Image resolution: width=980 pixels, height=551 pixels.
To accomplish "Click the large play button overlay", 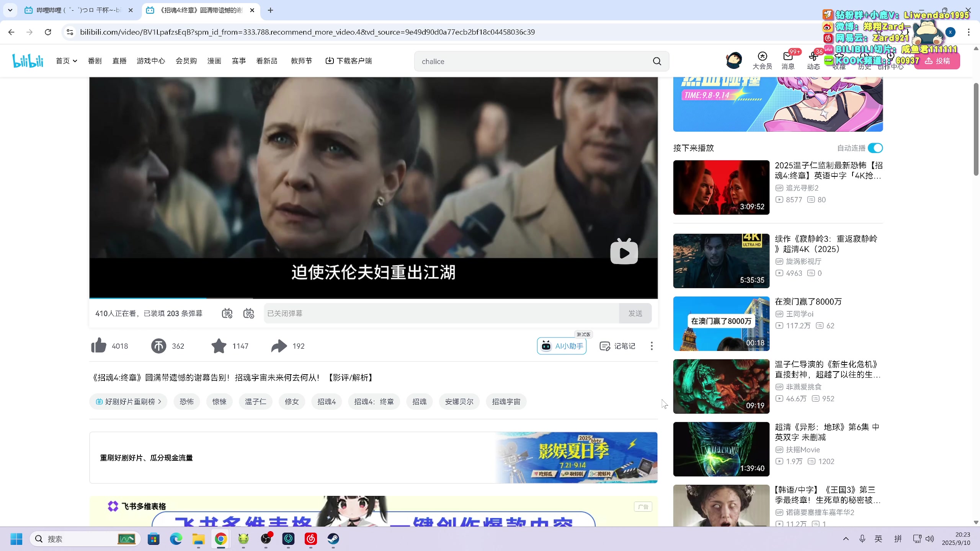I will point(624,252).
